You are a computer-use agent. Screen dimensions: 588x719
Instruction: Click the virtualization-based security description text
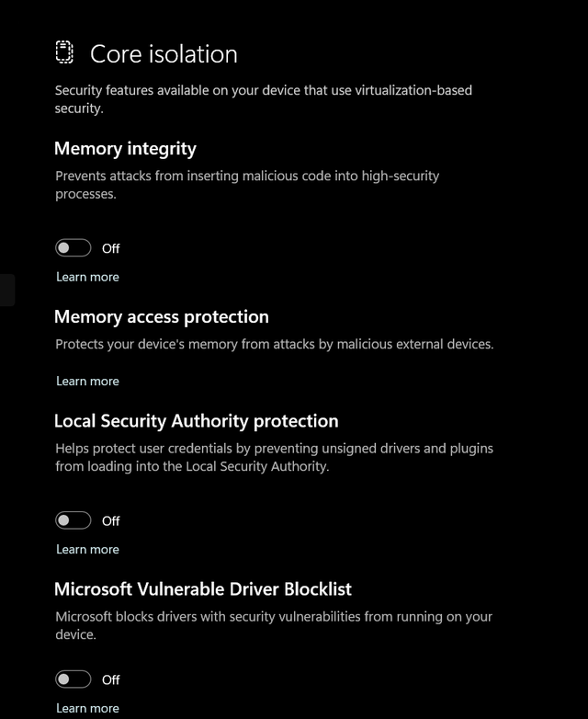[264, 99]
